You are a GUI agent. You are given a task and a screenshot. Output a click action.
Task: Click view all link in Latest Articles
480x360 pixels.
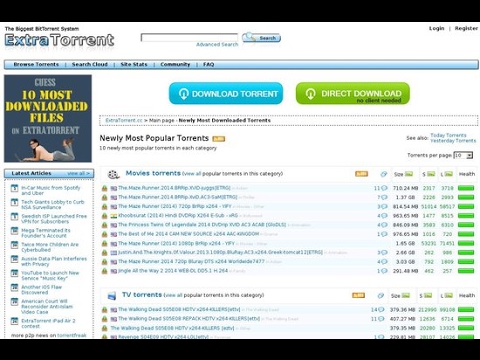[78, 173]
